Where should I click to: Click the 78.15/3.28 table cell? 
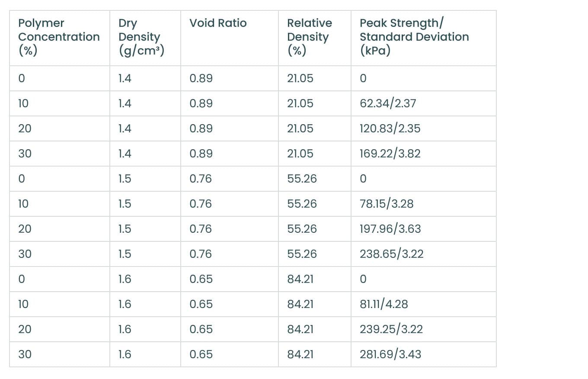387,204
